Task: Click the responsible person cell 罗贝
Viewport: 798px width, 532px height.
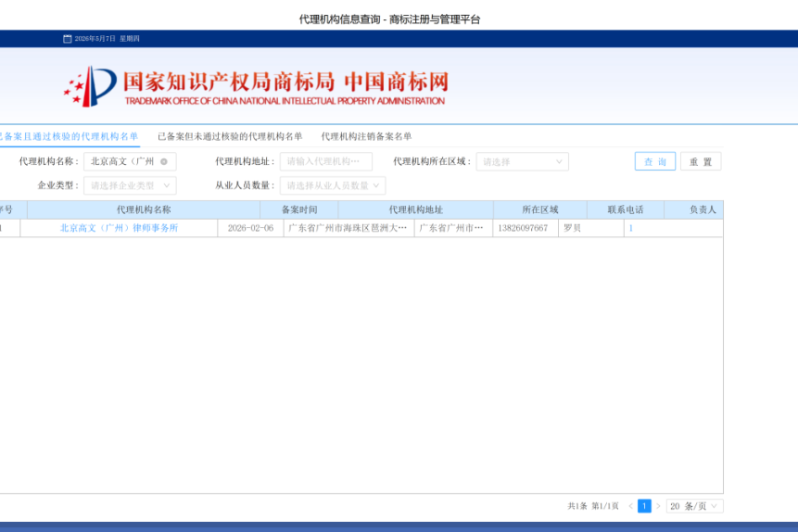Action: click(x=591, y=228)
